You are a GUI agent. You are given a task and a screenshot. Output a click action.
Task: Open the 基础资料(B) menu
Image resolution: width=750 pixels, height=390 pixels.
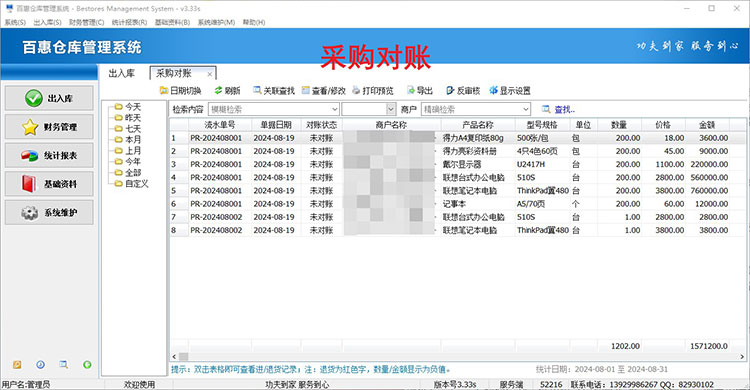[x=172, y=22]
